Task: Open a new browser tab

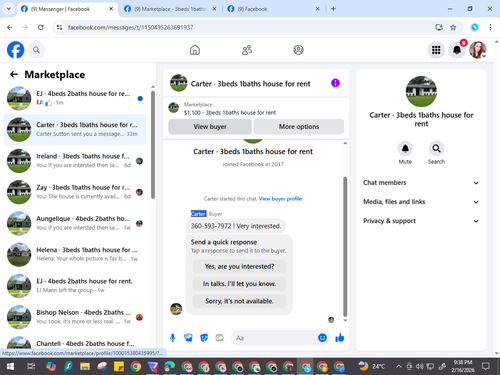Action: coord(333,9)
